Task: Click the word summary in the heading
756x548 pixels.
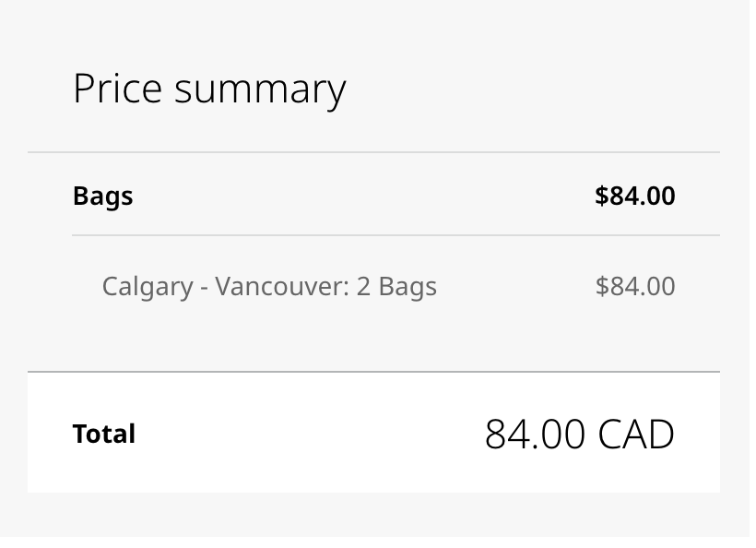Action: 260,91
